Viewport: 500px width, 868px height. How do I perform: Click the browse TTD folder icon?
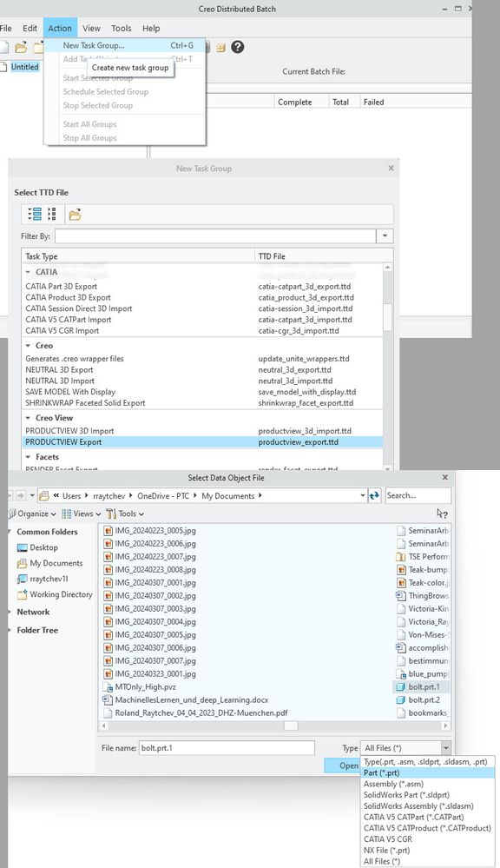coord(76,215)
